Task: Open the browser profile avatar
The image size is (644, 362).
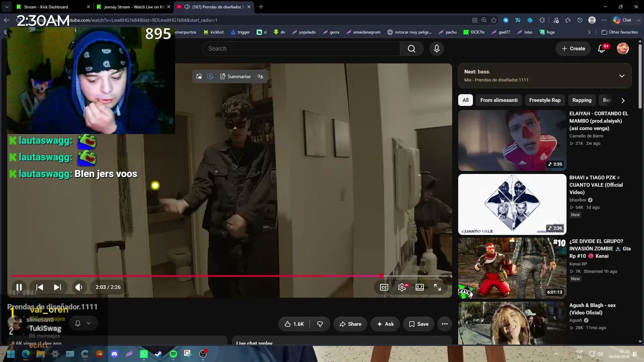Action: pyautogui.click(x=592, y=20)
